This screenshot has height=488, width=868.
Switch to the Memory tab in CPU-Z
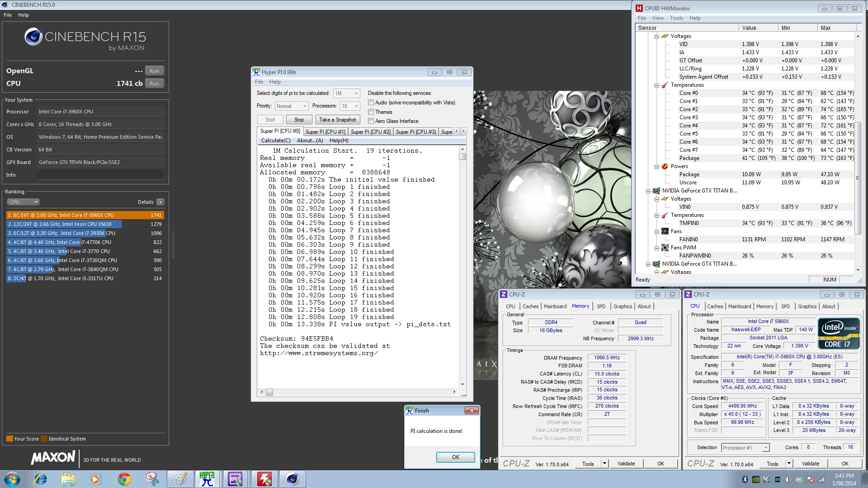[580, 306]
